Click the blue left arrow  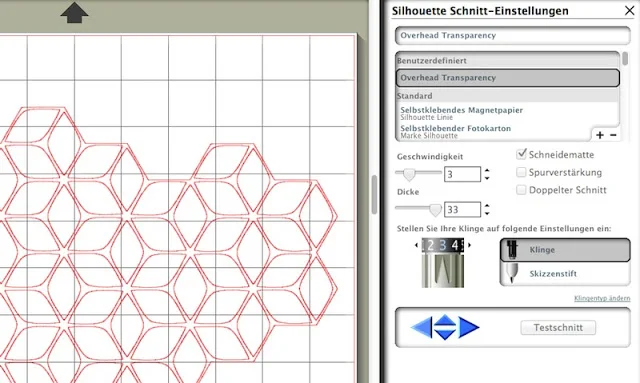tap(422, 327)
